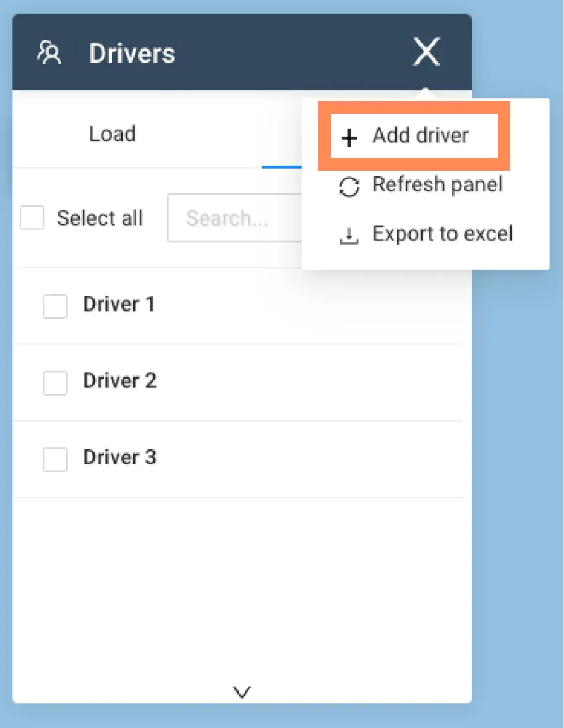The image size is (564, 728).
Task: Check the Driver 1 checkbox
Action: pos(55,306)
